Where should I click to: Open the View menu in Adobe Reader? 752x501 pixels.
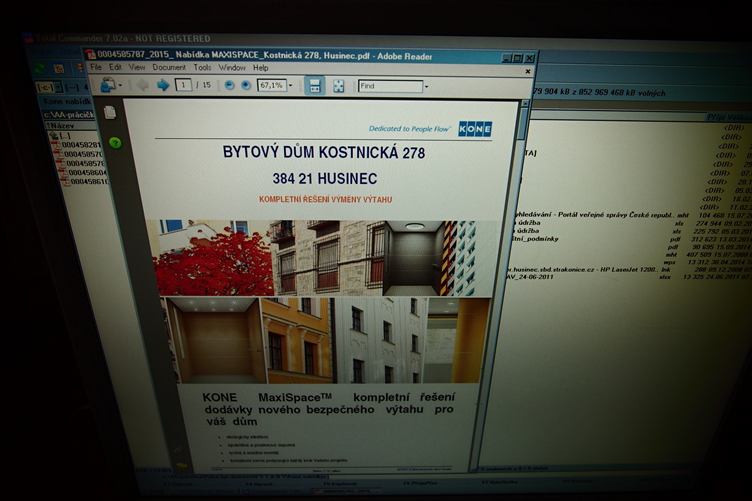(x=137, y=67)
